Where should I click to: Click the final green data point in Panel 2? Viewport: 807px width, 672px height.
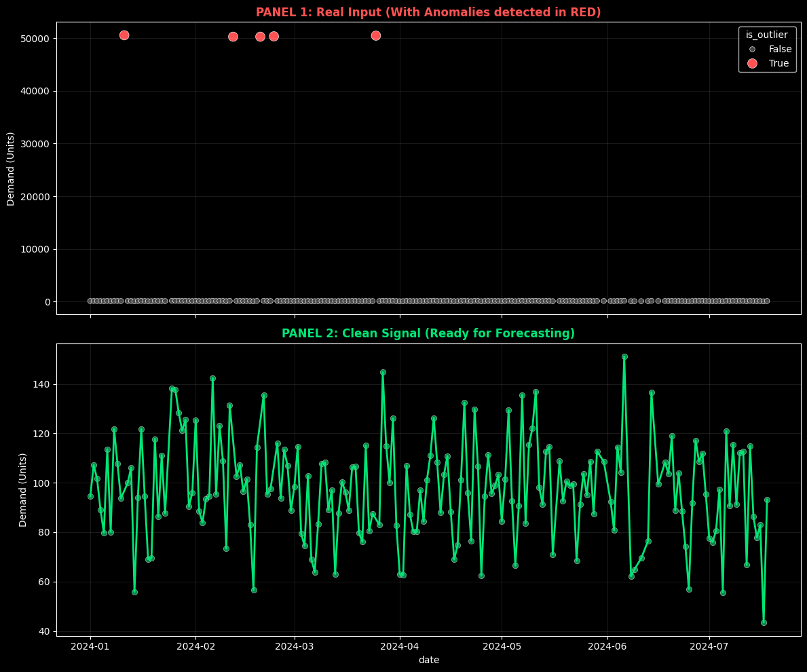tap(767, 500)
